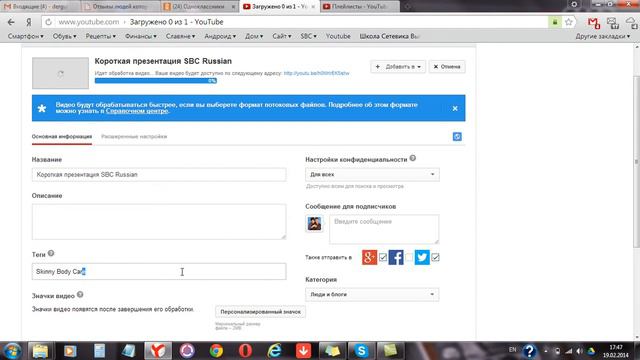640x360 pixels.
Task: Close the blue notification banner
Action: [x=455, y=108]
